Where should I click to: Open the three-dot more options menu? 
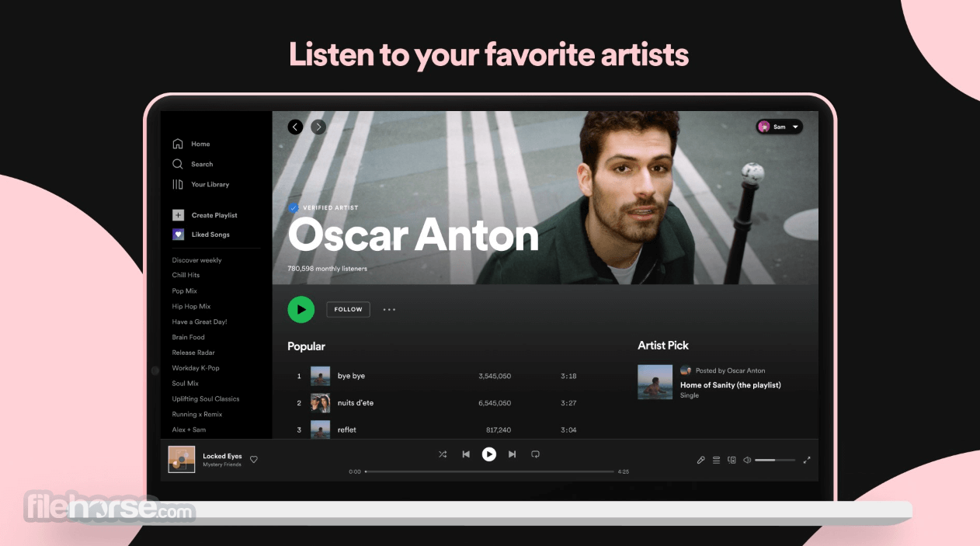click(x=389, y=309)
